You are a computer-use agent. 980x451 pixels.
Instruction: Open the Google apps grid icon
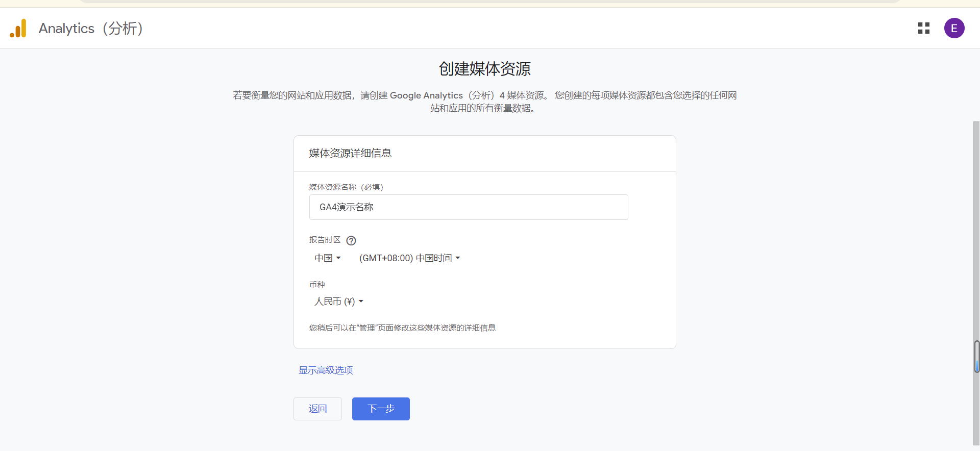[923, 28]
